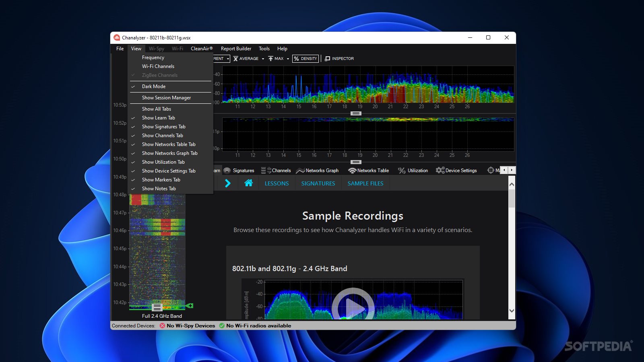Click the Full 2.4 GHz Band label
The image size is (644, 362).
(x=162, y=316)
